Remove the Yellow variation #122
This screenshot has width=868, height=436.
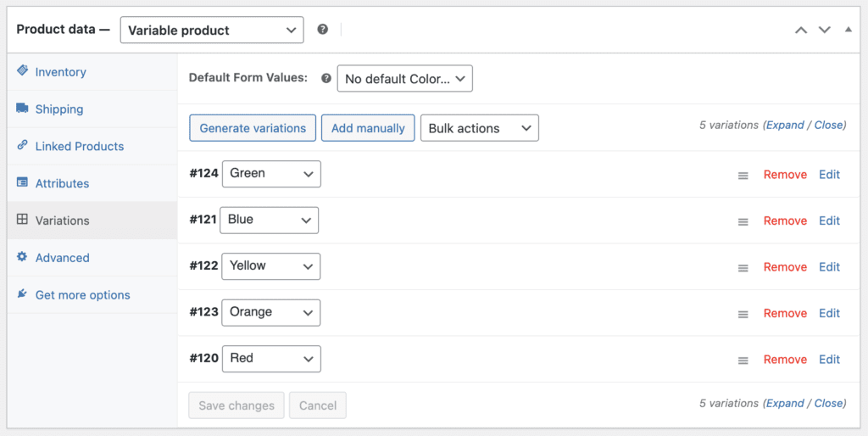click(x=785, y=267)
